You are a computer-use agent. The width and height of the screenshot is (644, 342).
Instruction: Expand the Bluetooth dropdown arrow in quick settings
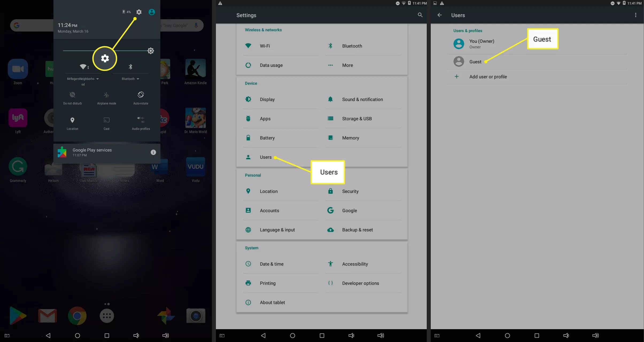click(138, 79)
